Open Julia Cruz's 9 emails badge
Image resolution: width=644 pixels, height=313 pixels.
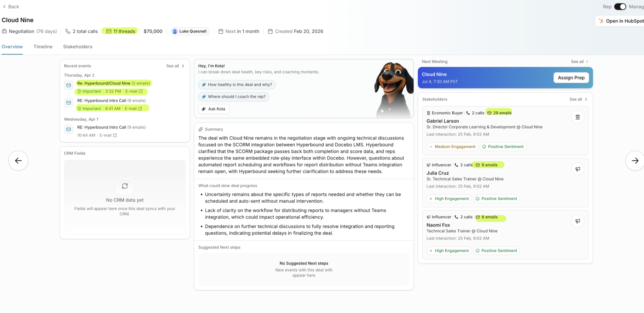coord(488,165)
